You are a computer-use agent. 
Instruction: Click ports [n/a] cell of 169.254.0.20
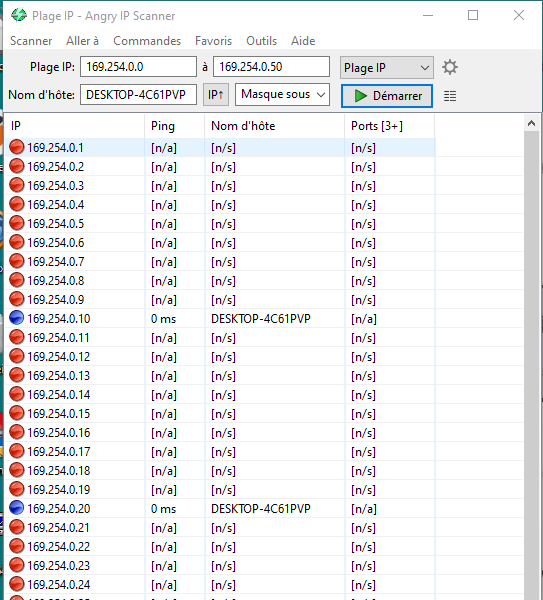[364, 509]
